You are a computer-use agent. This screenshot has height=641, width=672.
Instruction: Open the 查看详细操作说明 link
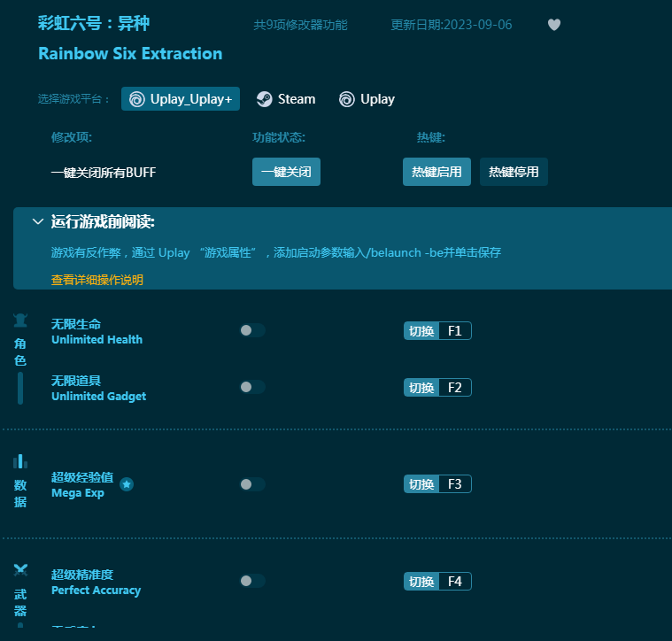[97, 280]
